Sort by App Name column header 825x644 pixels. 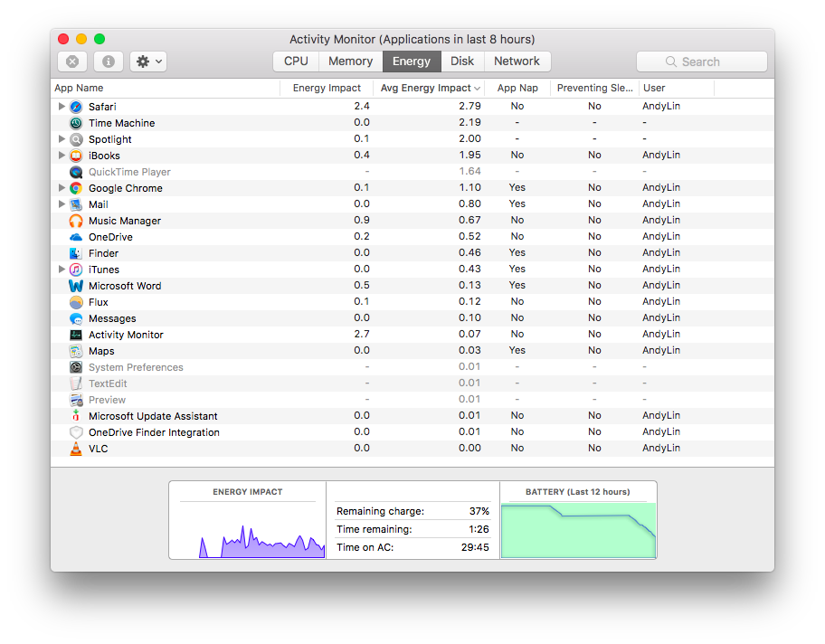tap(166, 88)
